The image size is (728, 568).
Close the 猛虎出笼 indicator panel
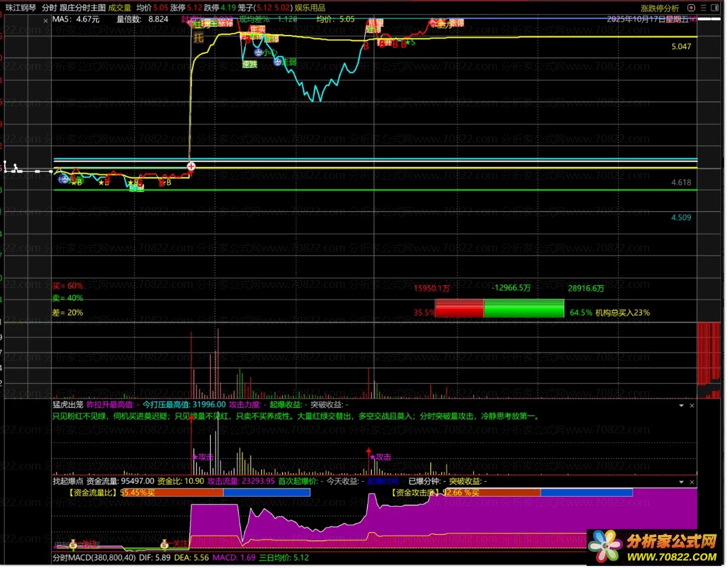692,406
